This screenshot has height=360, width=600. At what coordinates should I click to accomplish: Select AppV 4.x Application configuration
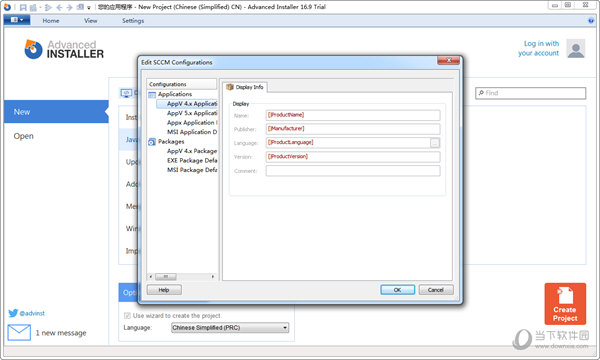(192, 104)
